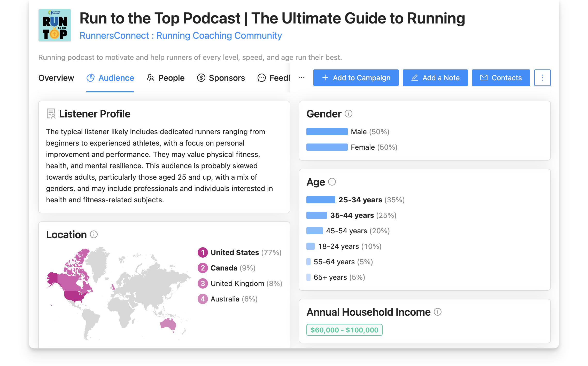Click the Run to the Top podcast logo

55,25
